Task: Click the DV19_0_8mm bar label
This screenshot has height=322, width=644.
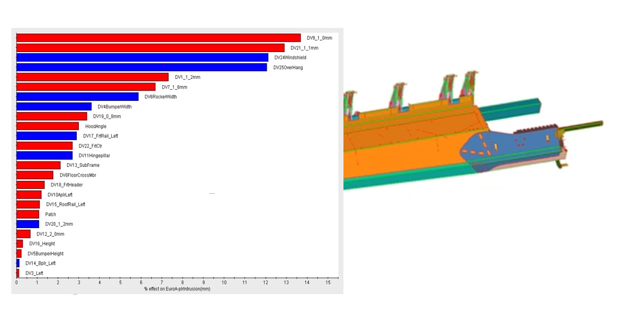Action: 107,116
